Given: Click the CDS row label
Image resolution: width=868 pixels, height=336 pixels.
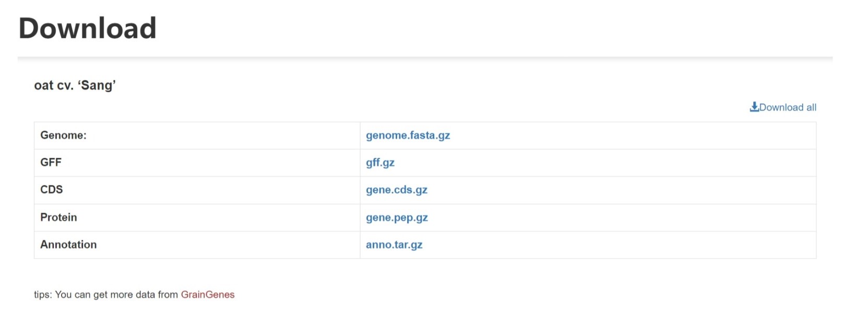Looking at the screenshot, I should pyautogui.click(x=52, y=190).
